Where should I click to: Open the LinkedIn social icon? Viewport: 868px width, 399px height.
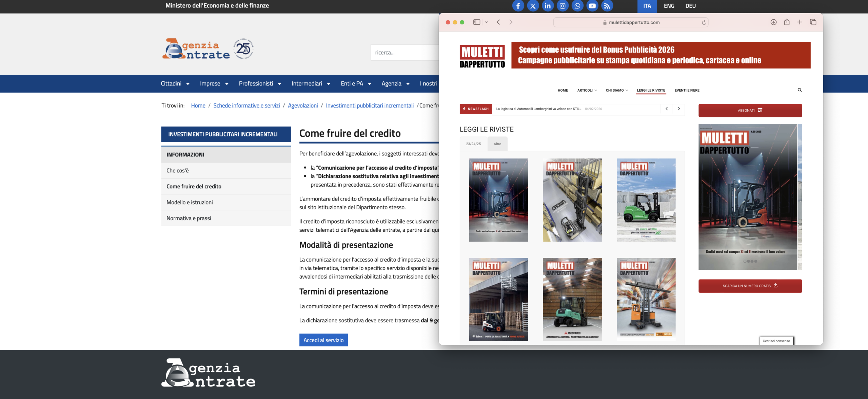tap(548, 6)
